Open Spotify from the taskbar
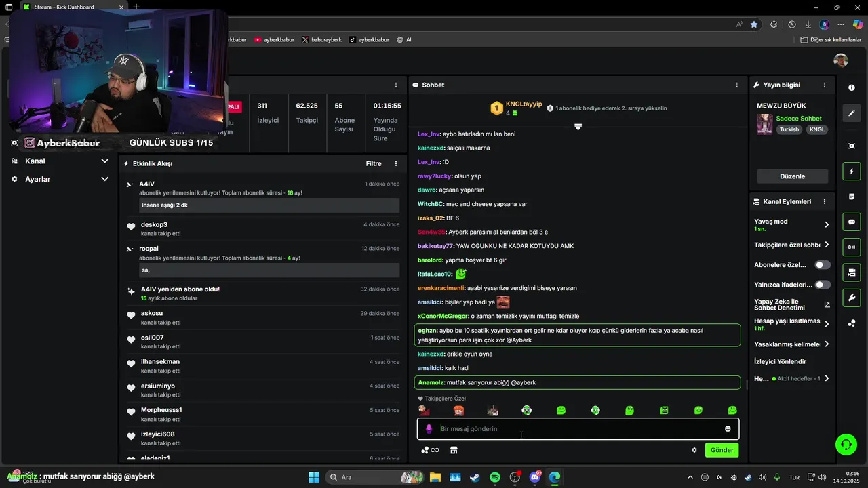Screen dimensions: 868x488 495,477
